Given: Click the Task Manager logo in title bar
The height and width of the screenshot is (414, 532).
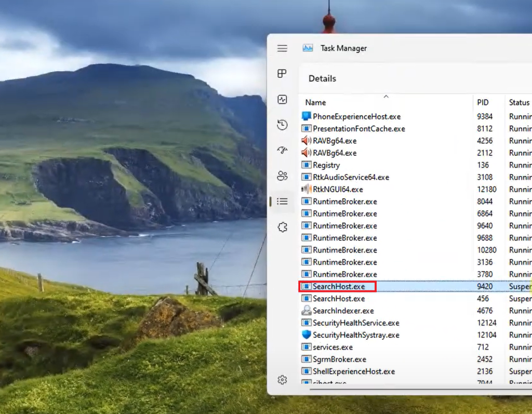Looking at the screenshot, I should (307, 48).
